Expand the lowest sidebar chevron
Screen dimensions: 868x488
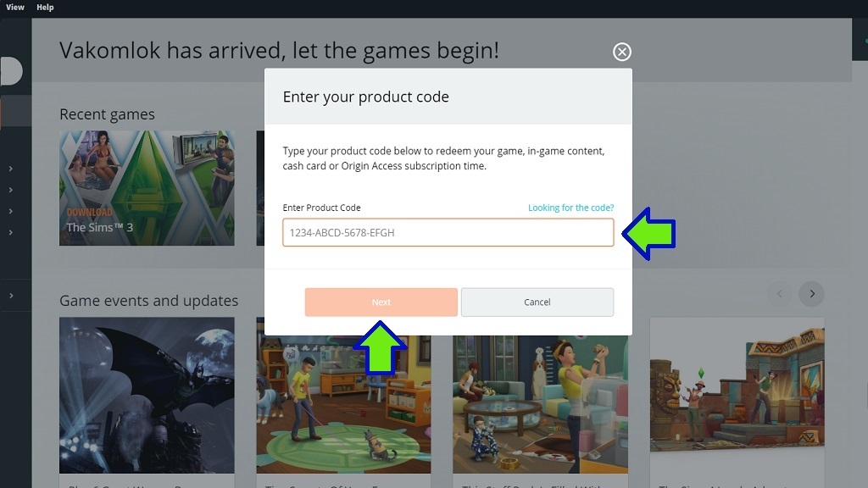pyautogui.click(x=10, y=296)
